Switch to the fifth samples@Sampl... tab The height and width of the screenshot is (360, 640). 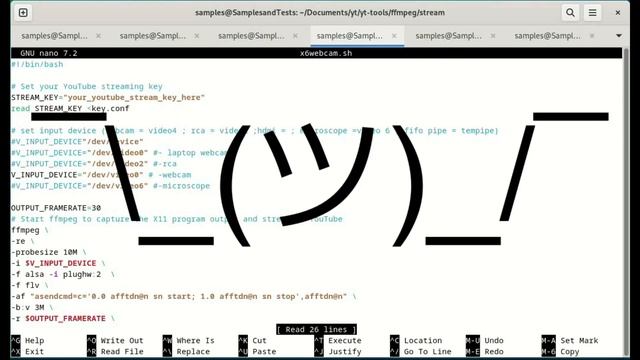click(449, 36)
